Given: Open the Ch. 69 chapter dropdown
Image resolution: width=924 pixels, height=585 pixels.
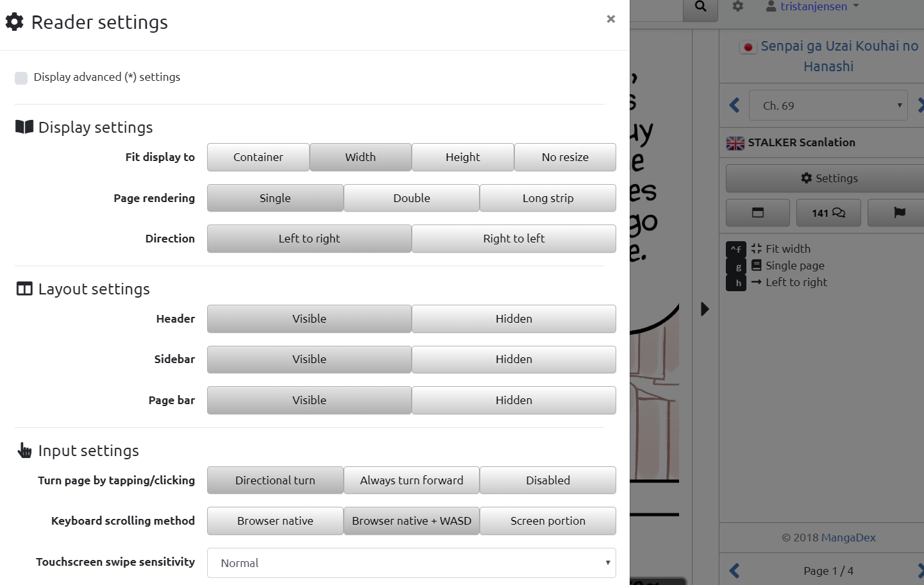Looking at the screenshot, I should 828,106.
